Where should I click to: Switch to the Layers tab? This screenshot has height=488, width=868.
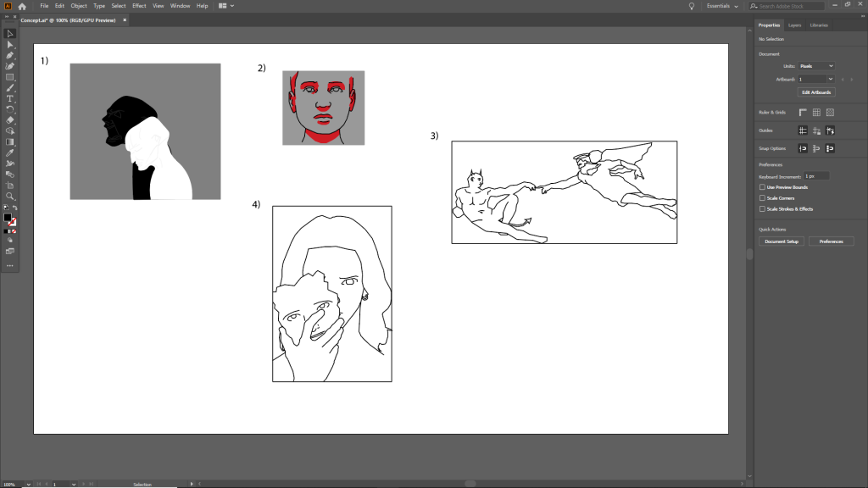pos(794,25)
